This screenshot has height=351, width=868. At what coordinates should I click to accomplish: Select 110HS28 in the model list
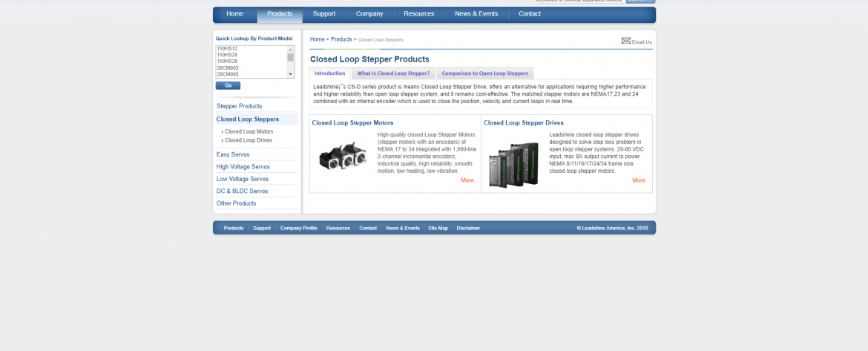227,62
